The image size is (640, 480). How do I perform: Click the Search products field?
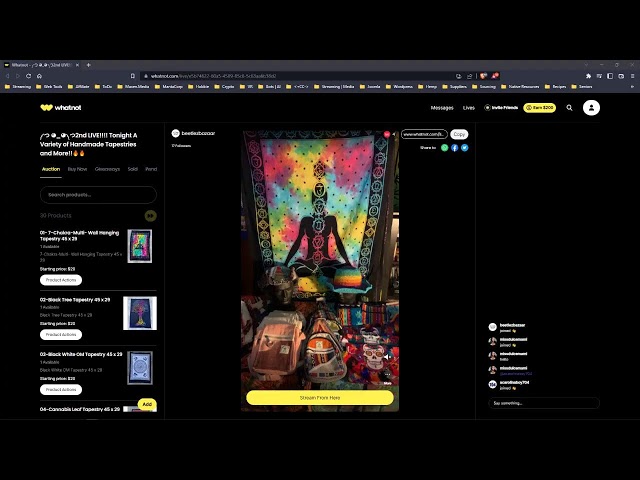(98, 195)
